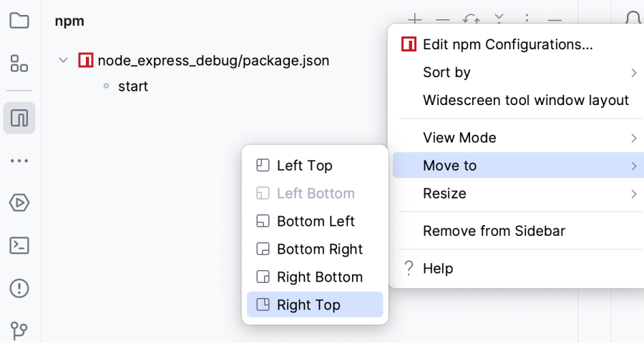The width and height of the screenshot is (644, 343).
Task: Open Help from the context menu
Action: tap(437, 269)
